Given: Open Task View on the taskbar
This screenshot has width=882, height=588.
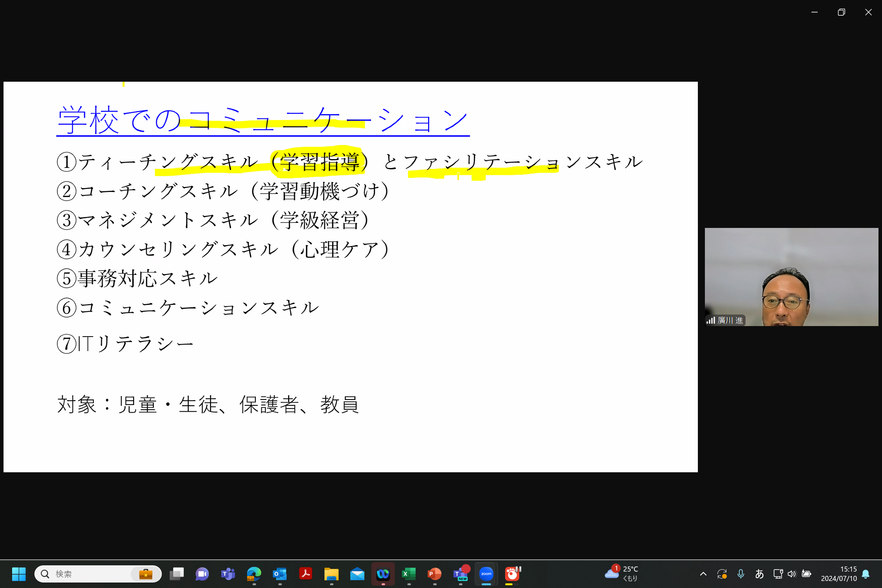Looking at the screenshot, I should 177,574.
